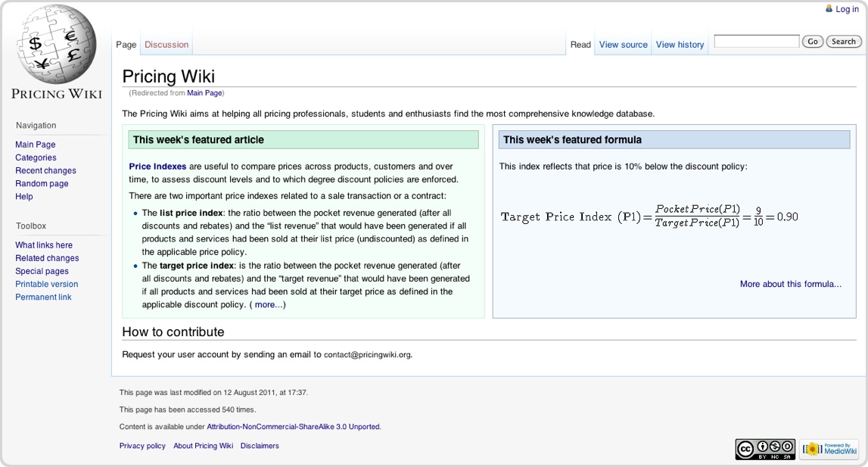Open the Log in link
Image resolution: width=868 pixels, height=467 pixels.
point(847,9)
